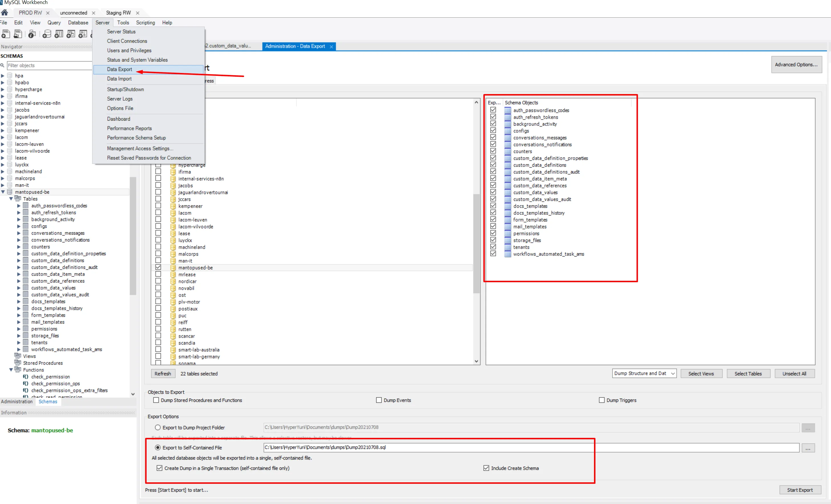Expand the lease schema in navigator
This screenshot has height=504, width=831.
[3, 158]
